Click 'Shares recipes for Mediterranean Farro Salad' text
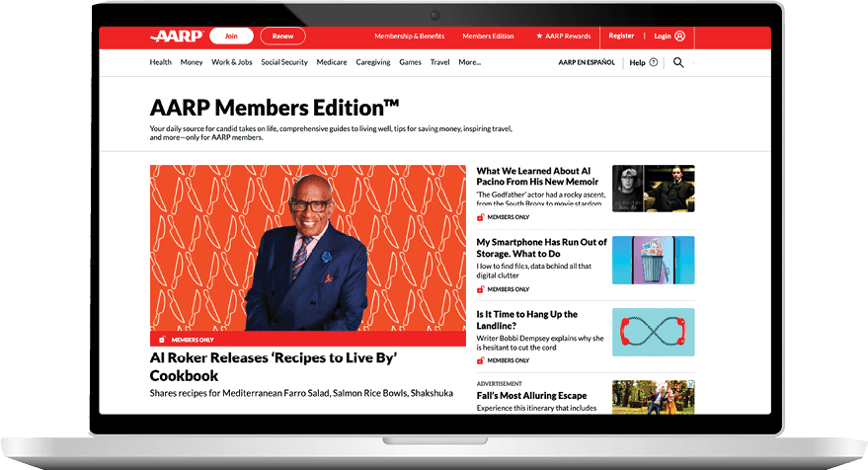The height and width of the screenshot is (470, 868). (301, 393)
